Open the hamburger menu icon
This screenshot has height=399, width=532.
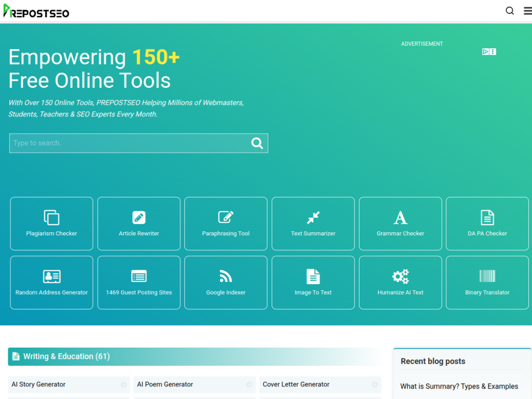pos(528,11)
